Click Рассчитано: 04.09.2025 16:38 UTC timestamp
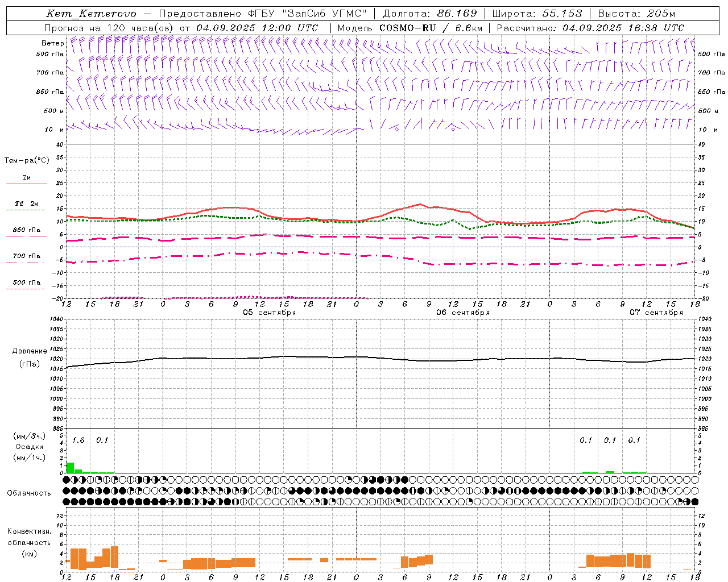This screenshot has height=582, width=728. 590,28
